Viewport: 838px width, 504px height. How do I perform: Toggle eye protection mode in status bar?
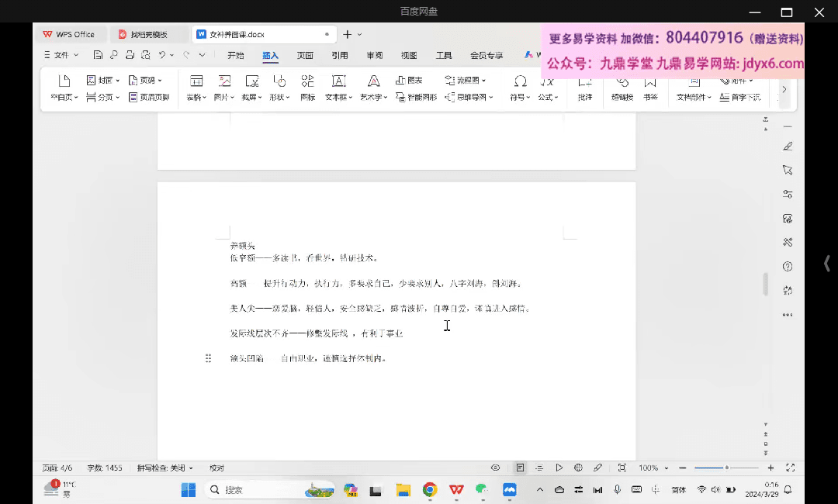point(495,468)
